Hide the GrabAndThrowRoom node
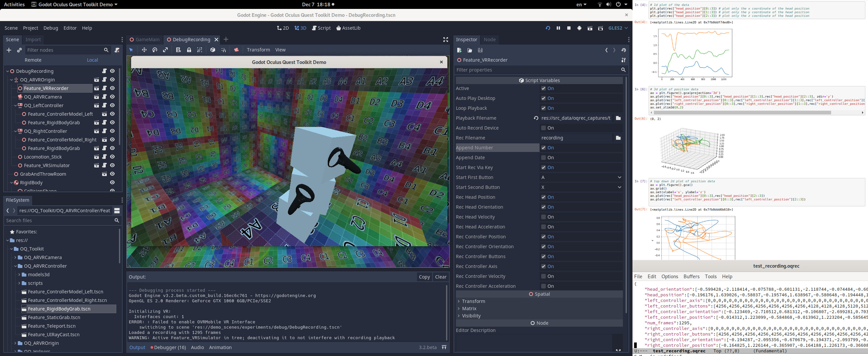The image size is (868, 356). pos(112,174)
